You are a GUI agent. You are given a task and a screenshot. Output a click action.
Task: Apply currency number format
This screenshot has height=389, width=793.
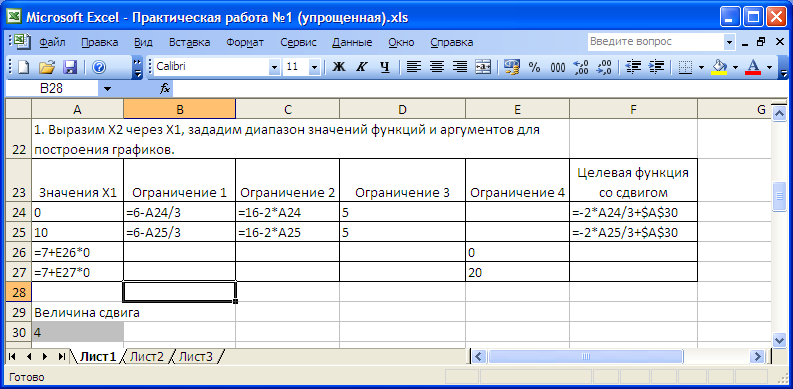tap(512, 67)
